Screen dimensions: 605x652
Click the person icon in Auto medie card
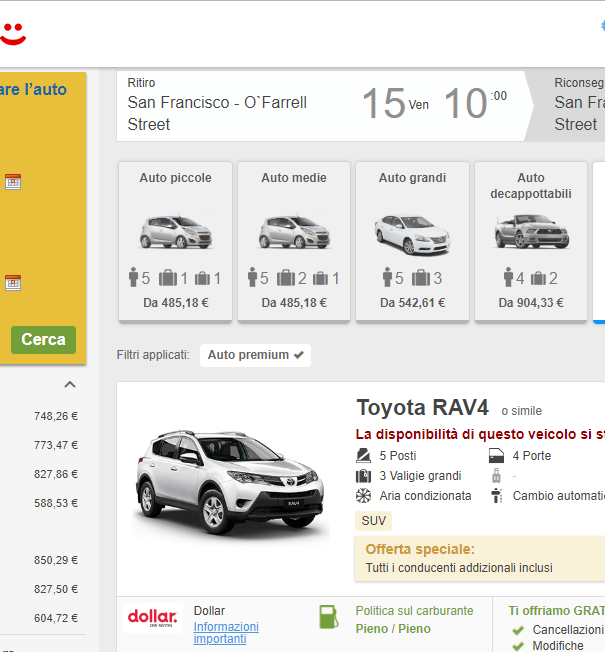[x=252, y=277]
